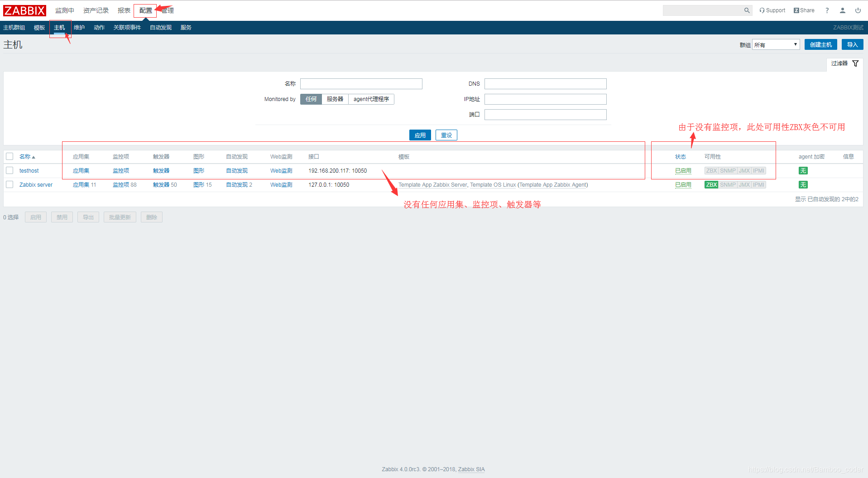Viewport: 868px width, 478px height.
Task: Switch to the 关联项事件 submenu tab
Action: (x=127, y=28)
